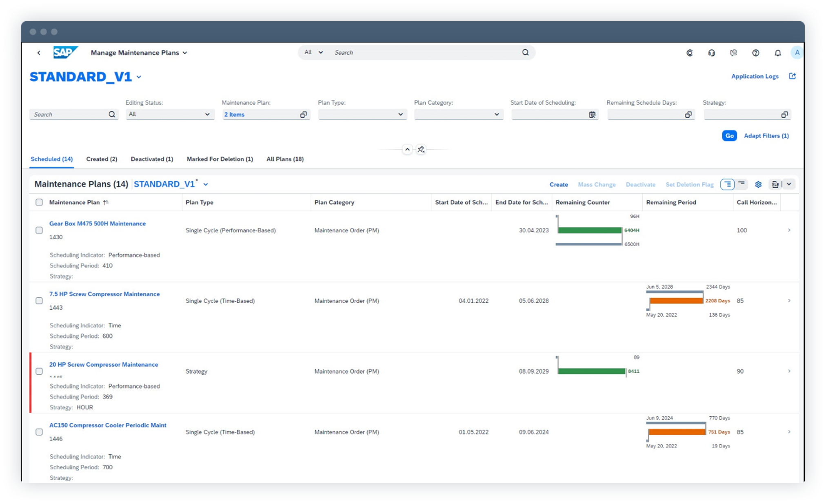Viewport: 826px width, 504px height.
Task: Switch to Created (2) tab
Action: coord(102,159)
